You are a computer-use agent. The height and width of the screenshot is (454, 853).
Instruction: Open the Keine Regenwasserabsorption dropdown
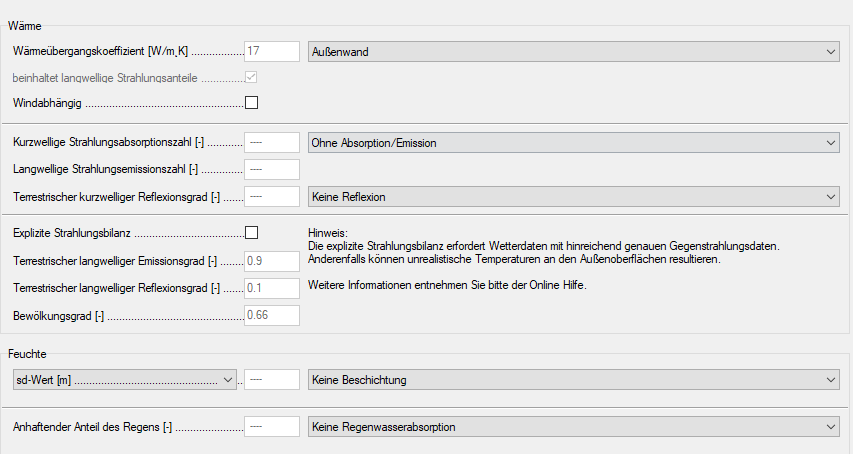[574, 427]
